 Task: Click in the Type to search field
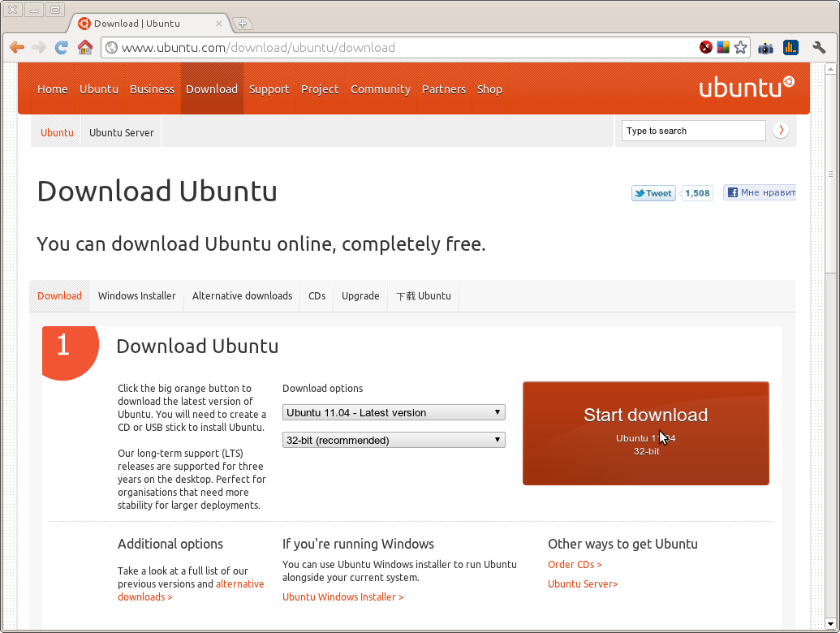pyautogui.click(x=693, y=131)
